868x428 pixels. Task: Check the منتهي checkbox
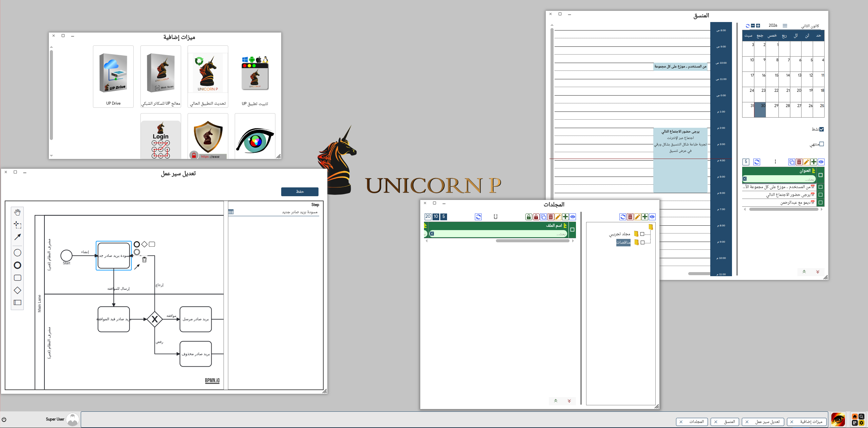pos(822,144)
